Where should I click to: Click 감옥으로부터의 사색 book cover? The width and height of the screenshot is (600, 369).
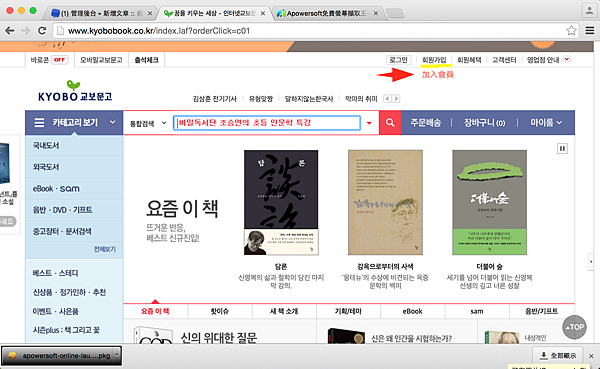[x=385, y=202]
